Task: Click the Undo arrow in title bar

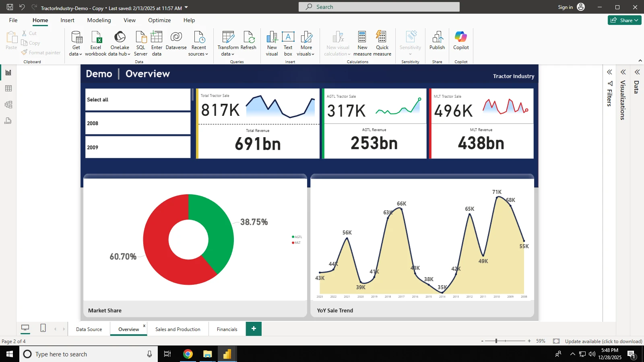Action: coord(22,7)
